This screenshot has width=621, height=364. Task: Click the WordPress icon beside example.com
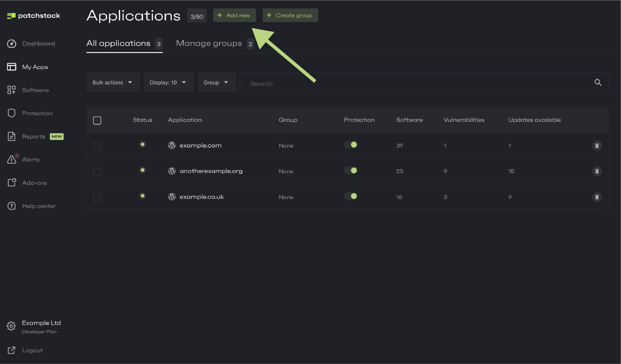(x=172, y=145)
